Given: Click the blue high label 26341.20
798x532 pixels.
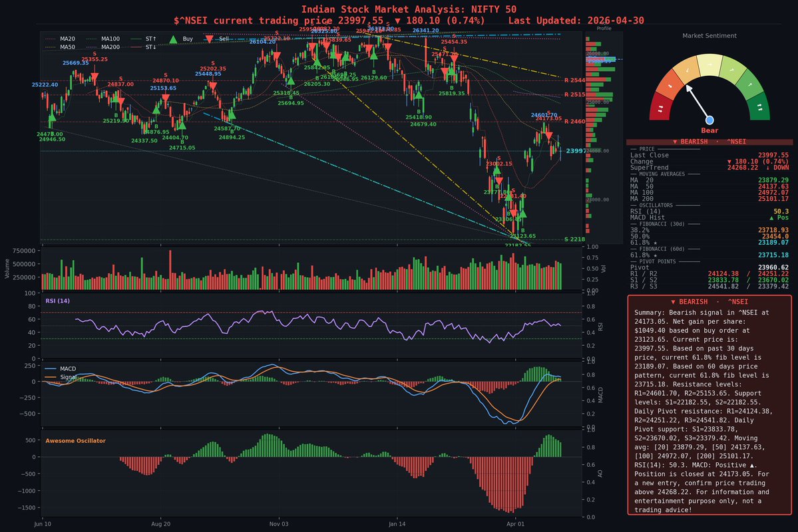Looking at the screenshot, I should click(x=425, y=31).
